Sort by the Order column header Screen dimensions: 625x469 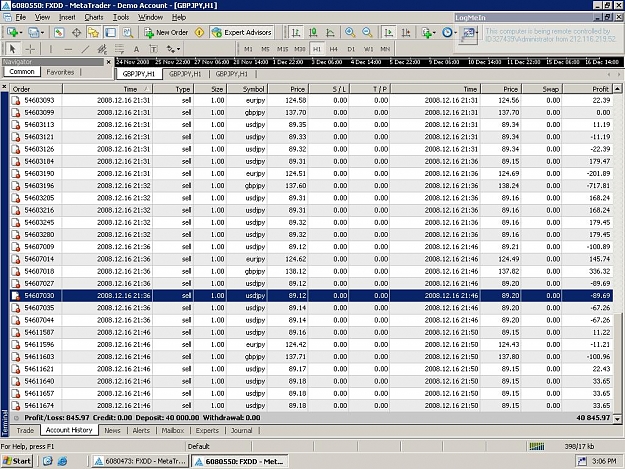click(x=36, y=89)
